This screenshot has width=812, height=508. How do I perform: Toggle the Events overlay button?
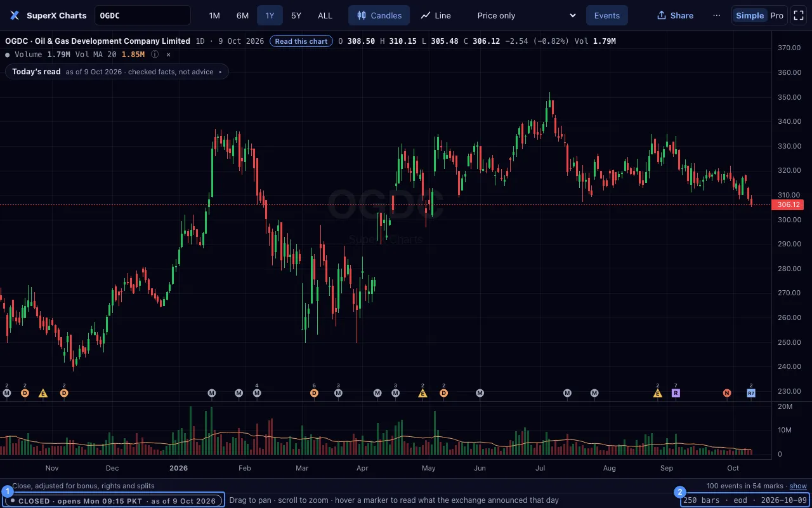coord(607,15)
